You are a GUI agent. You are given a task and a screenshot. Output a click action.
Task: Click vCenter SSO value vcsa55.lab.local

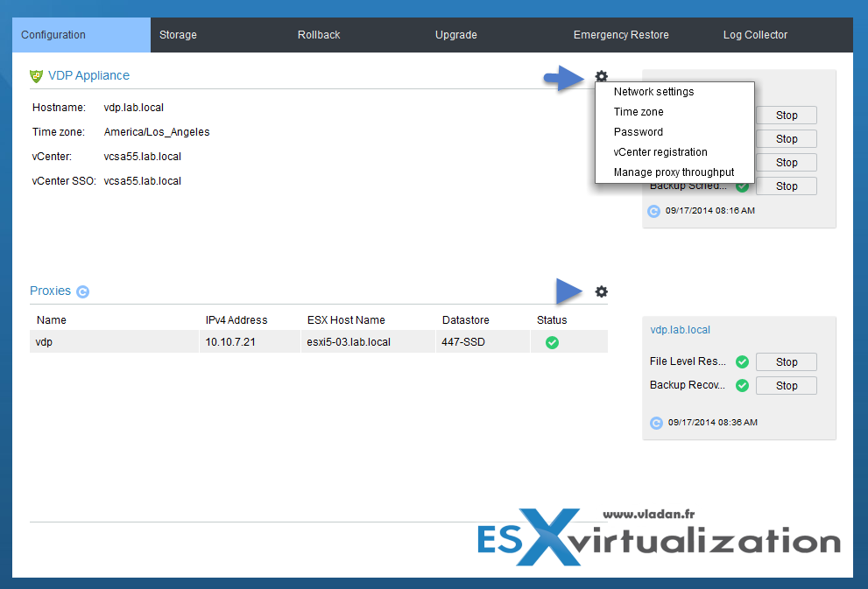142,181
